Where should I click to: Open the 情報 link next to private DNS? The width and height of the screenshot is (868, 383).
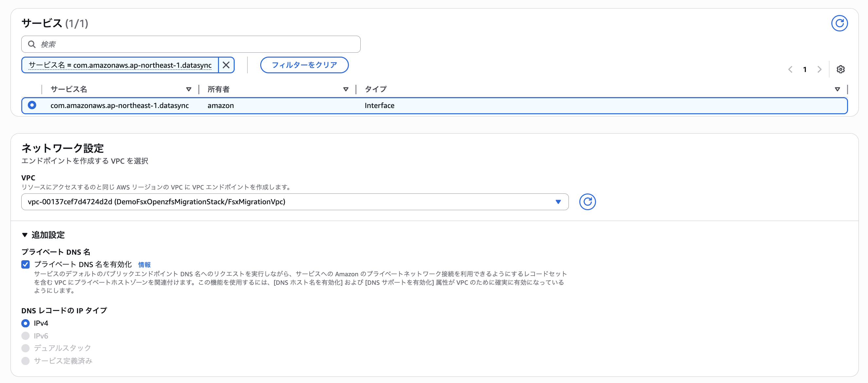coord(145,264)
